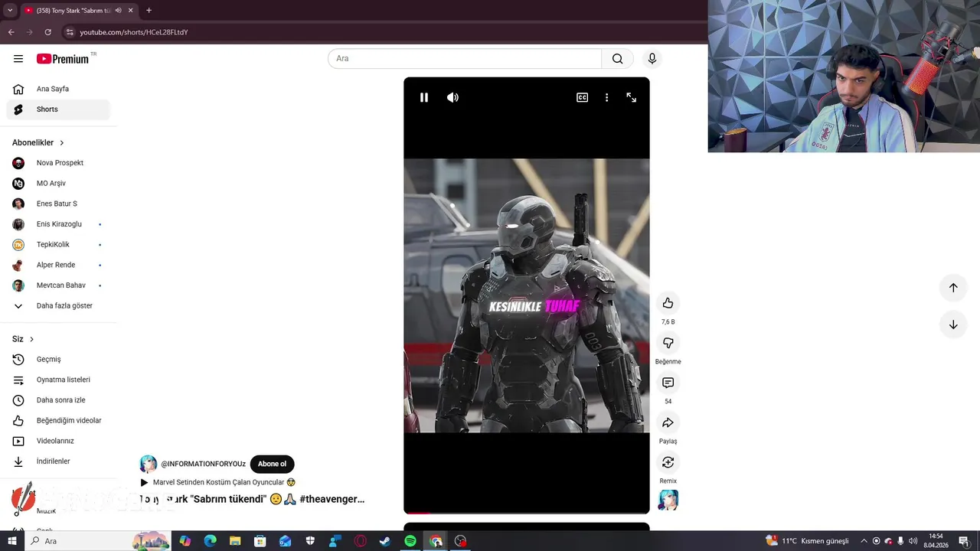
Task: Click the browser address bar URL
Action: click(x=134, y=32)
